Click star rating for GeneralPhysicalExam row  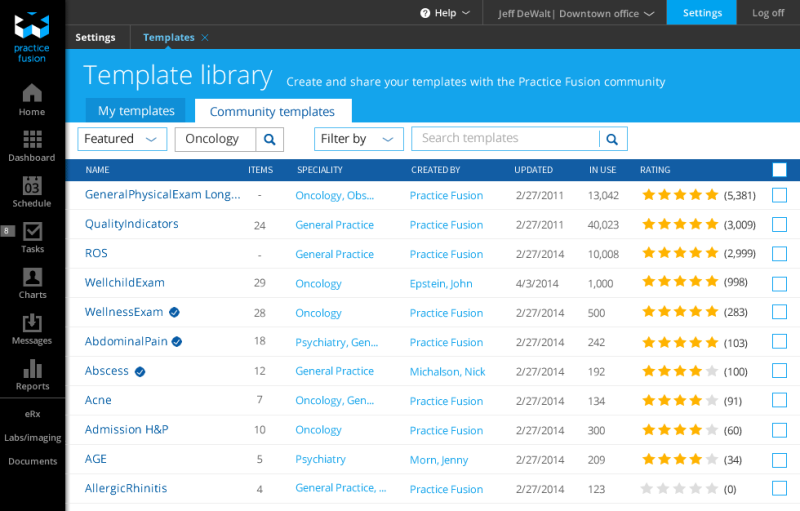(680, 195)
